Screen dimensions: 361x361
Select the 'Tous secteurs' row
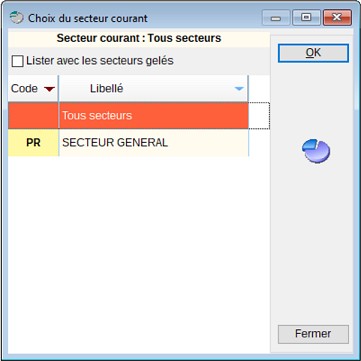(x=128, y=115)
